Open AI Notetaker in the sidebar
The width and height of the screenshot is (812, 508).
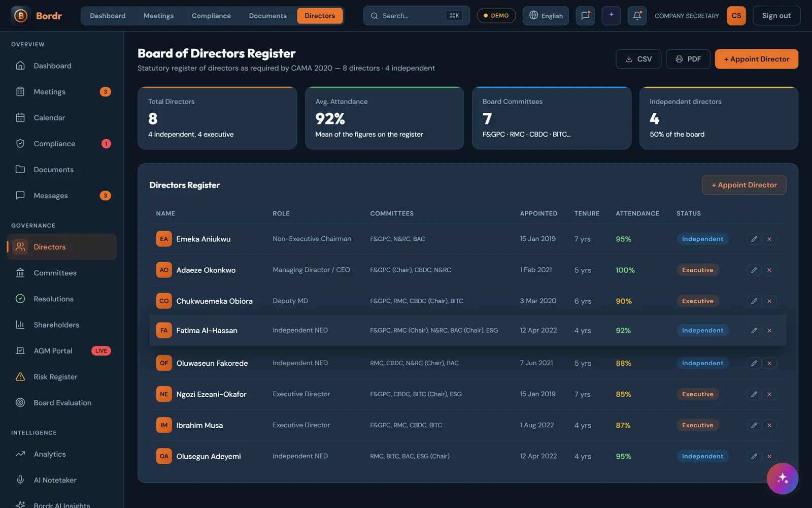[x=62, y=480]
